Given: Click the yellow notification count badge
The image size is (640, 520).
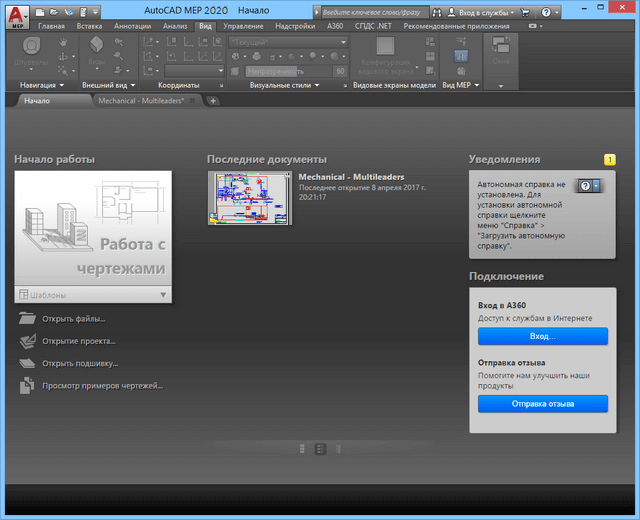Looking at the screenshot, I should pos(610,159).
